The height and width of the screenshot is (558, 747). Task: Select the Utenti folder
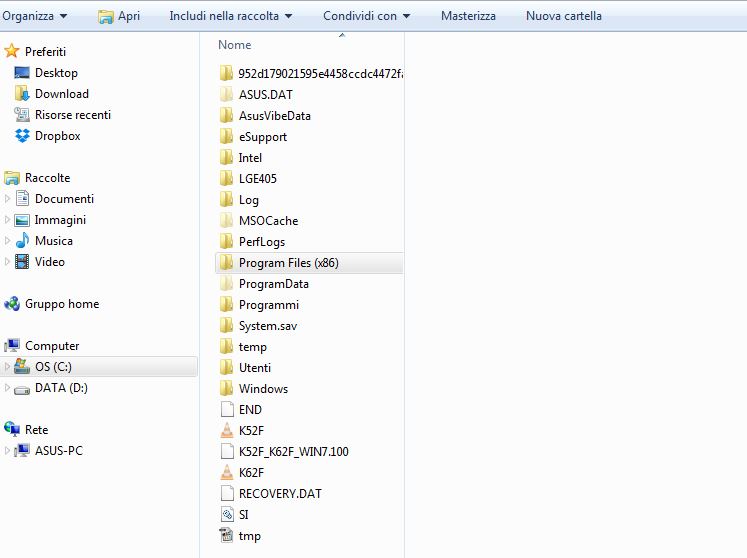tap(245, 367)
